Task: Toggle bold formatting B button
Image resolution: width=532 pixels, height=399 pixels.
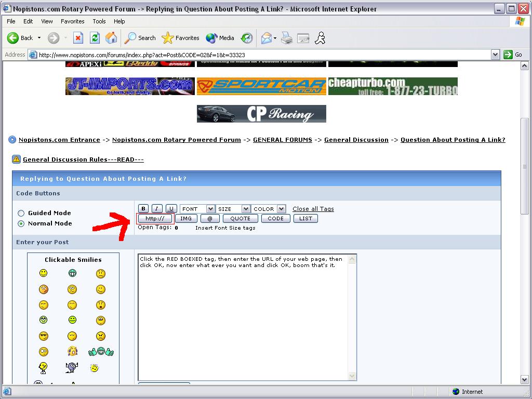Action: [143, 209]
